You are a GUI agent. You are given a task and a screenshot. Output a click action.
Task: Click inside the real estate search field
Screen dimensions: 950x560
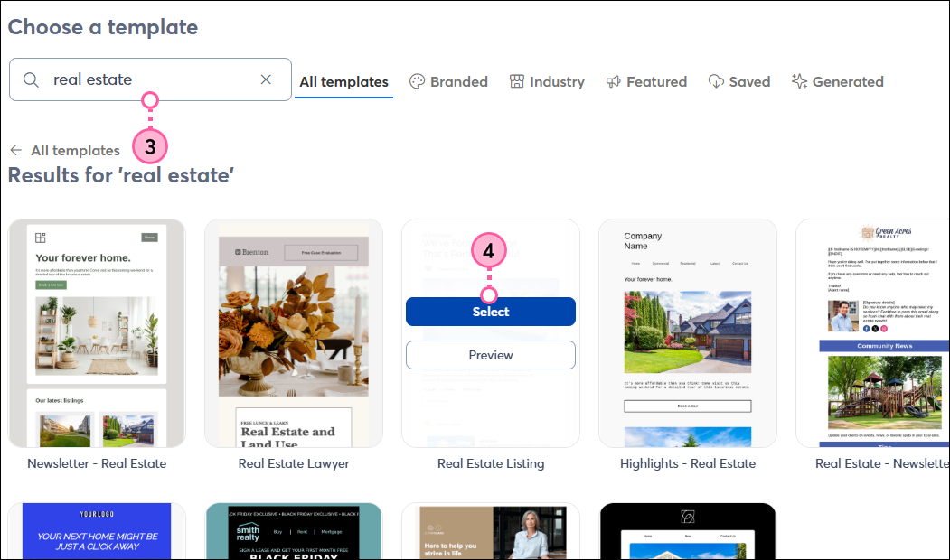pos(145,79)
